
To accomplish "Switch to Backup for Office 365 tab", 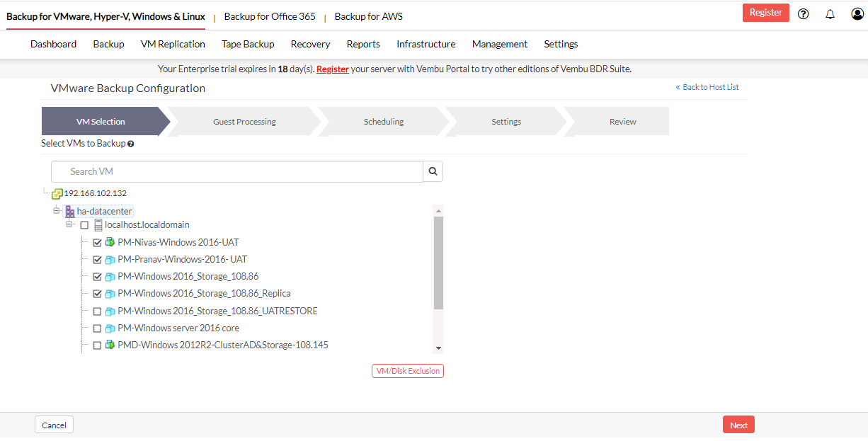I will [270, 16].
